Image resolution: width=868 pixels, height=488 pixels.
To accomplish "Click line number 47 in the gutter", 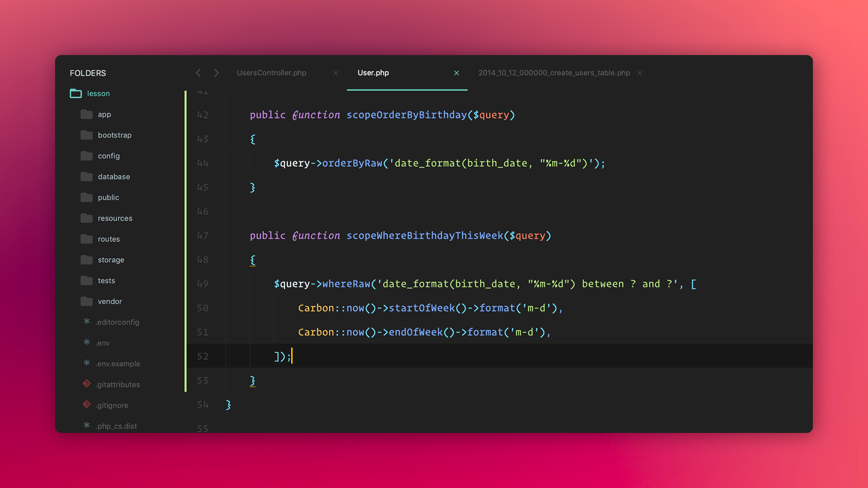I will 203,236.
